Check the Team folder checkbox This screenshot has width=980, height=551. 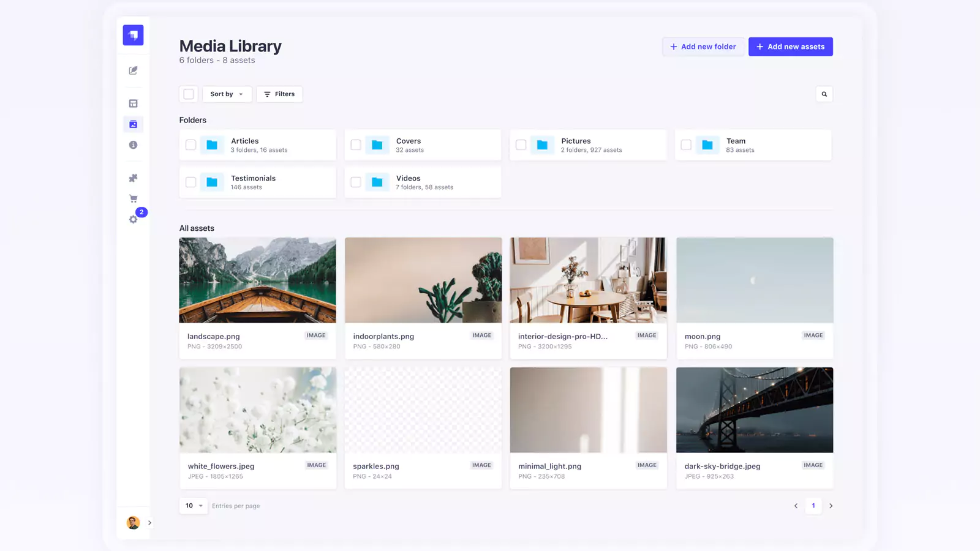(686, 145)
